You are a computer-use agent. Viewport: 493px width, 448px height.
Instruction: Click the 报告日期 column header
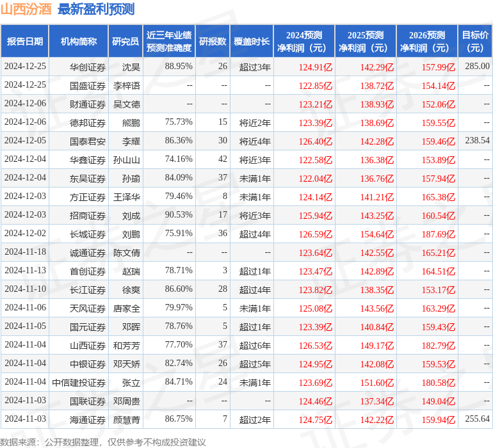point(25,41)
